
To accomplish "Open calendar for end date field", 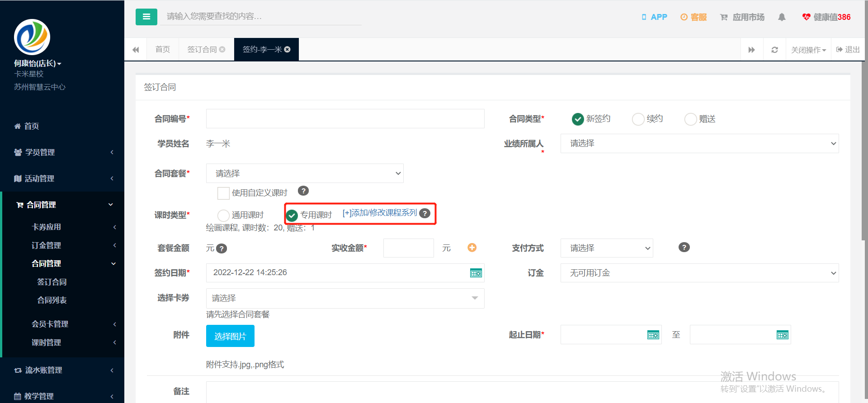I will pyautogui.click(x=783, y=335).
